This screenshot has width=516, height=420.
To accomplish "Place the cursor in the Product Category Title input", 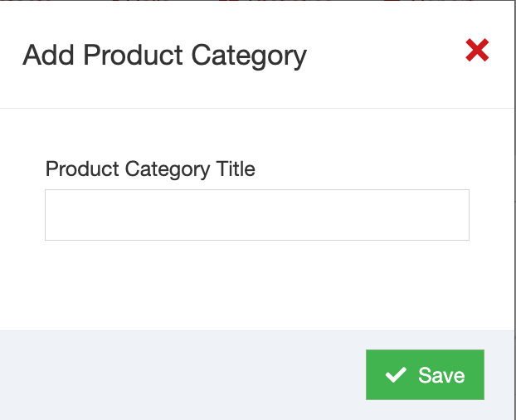I will coord(257,215).
